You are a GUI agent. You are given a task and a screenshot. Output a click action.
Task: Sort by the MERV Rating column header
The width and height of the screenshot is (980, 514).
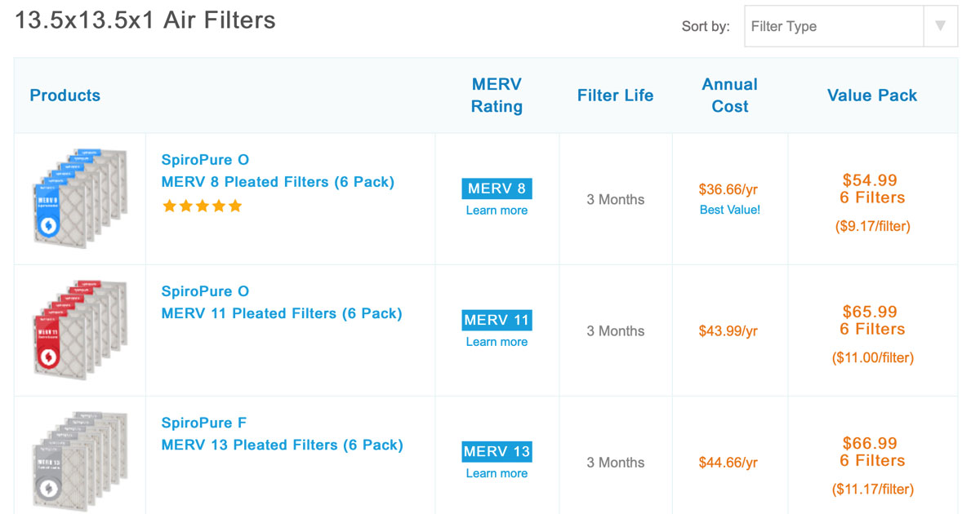coord(497,95)
